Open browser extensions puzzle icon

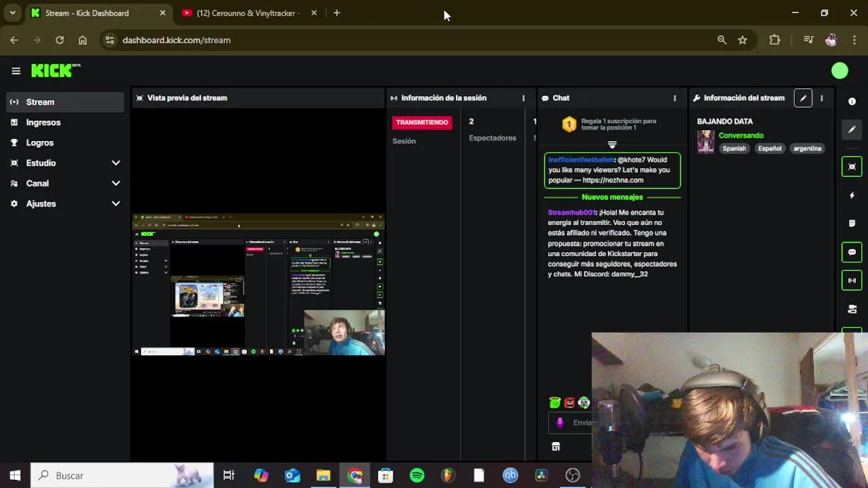(774, 40)
